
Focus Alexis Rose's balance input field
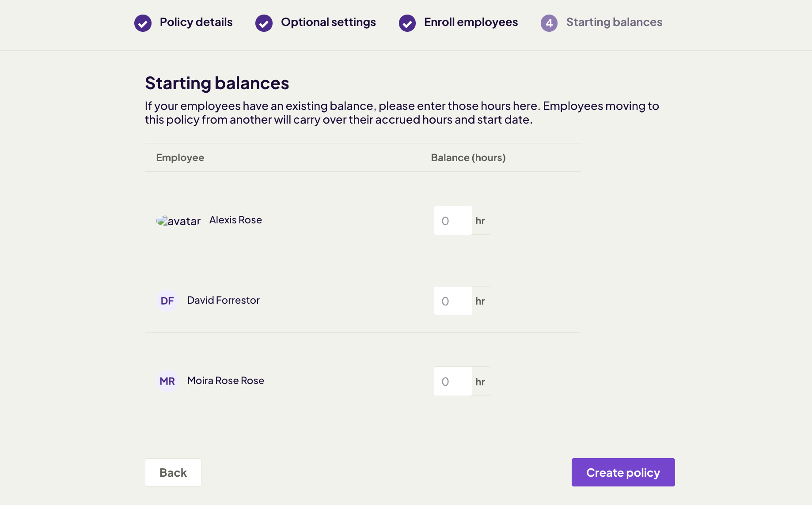pos(452,220)
